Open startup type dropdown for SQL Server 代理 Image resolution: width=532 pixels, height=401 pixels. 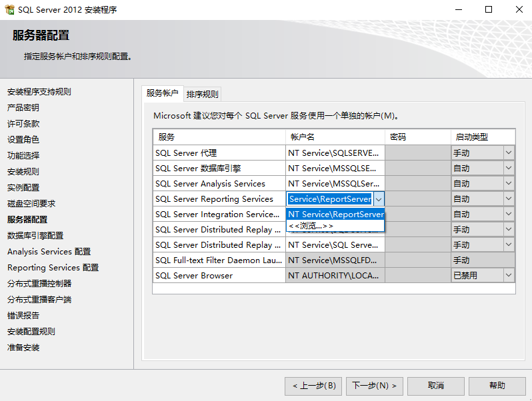click(x=508, y=153)
